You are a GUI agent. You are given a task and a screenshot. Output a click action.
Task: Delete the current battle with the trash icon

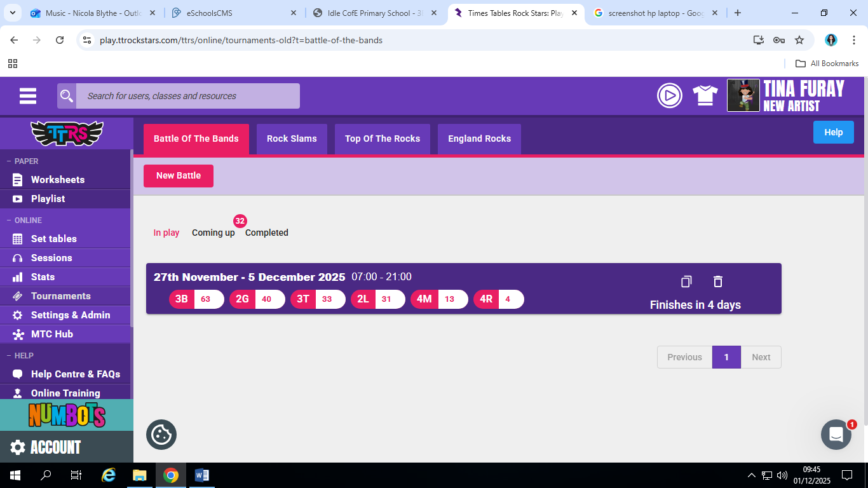click(719, 281)
